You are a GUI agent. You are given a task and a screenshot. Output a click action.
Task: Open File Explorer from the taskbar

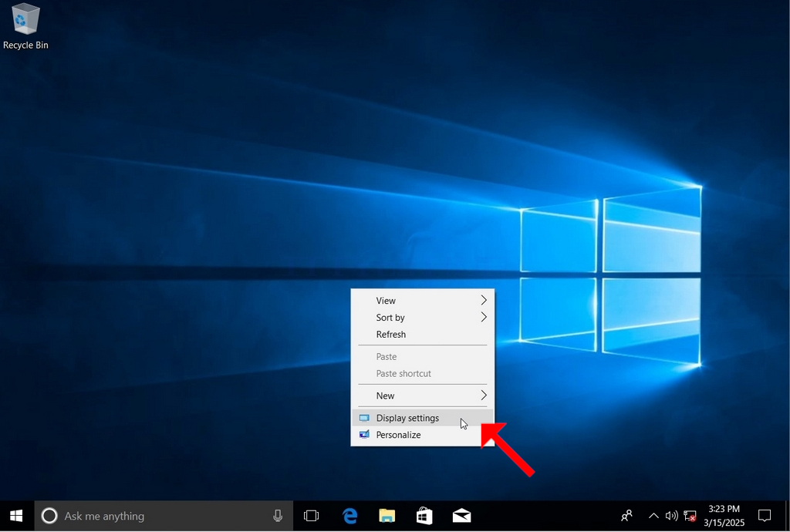(x=387, y=516)
